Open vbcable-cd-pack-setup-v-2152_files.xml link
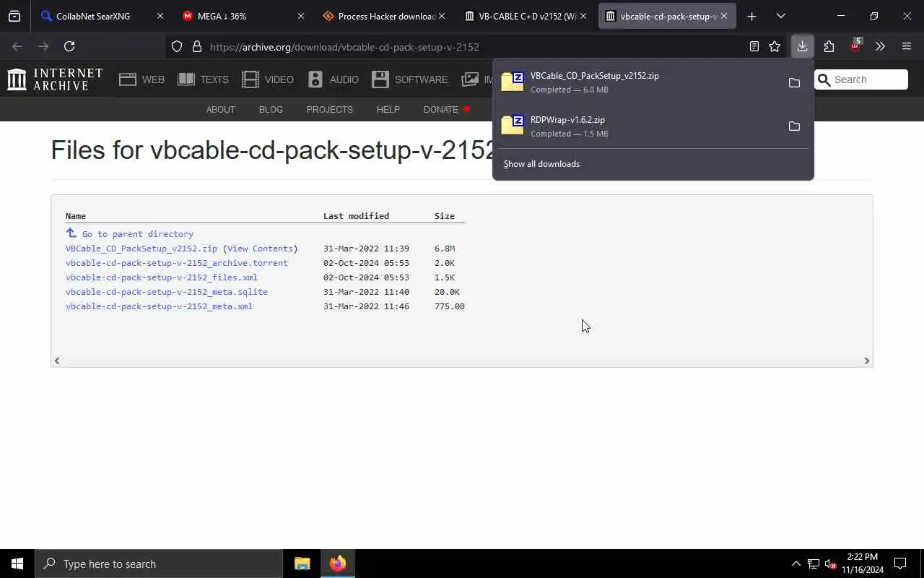The image size is (924, 578). click(162, 277)
